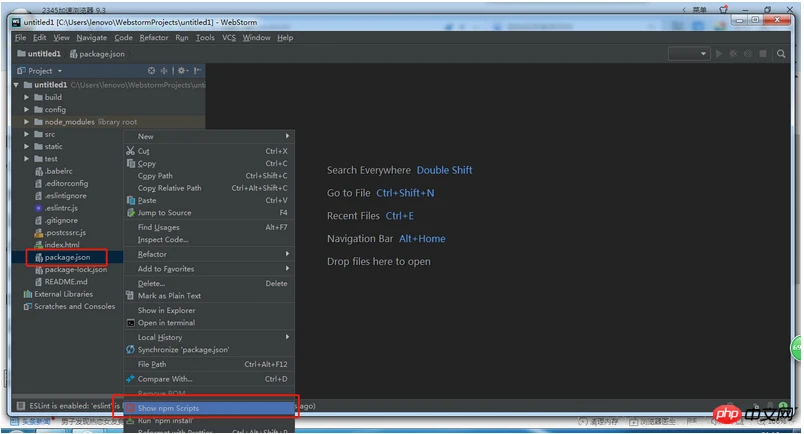Open the Edit menu
The width and height of the screenshot is (804, 434).
(x=39, y=37)
